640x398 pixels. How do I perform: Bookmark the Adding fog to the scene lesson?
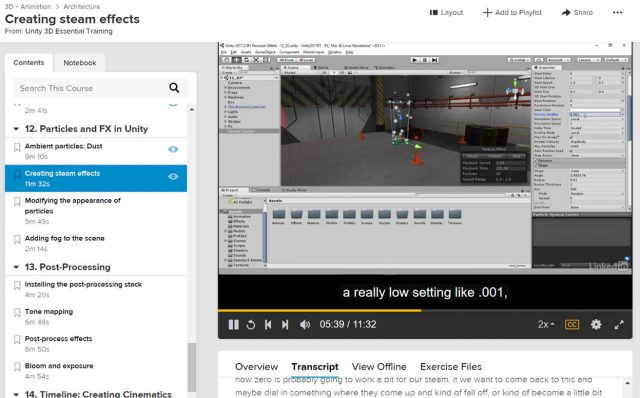[x=17, y=239]
